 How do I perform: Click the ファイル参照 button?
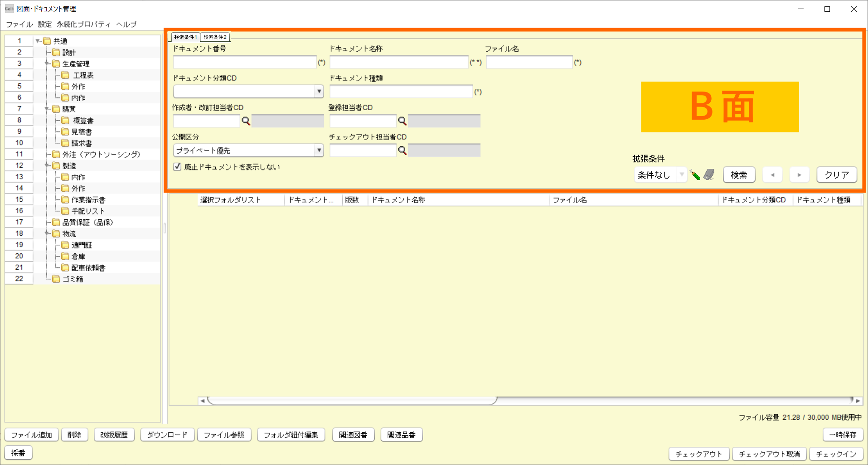coord(224,435)
